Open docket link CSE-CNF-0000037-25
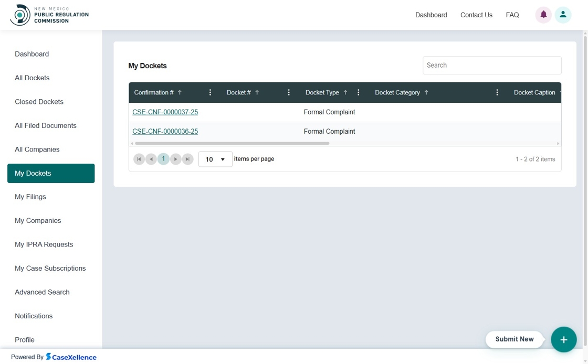This screenshot has height=364, width=588. click(x=165, y=112)
